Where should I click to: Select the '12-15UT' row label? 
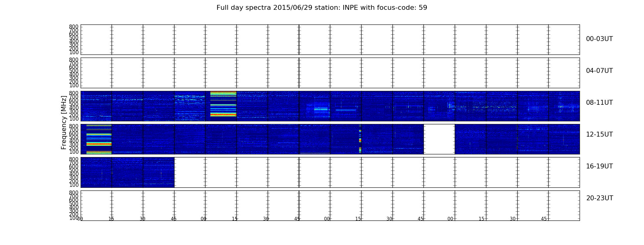click(x=599, y=134)
